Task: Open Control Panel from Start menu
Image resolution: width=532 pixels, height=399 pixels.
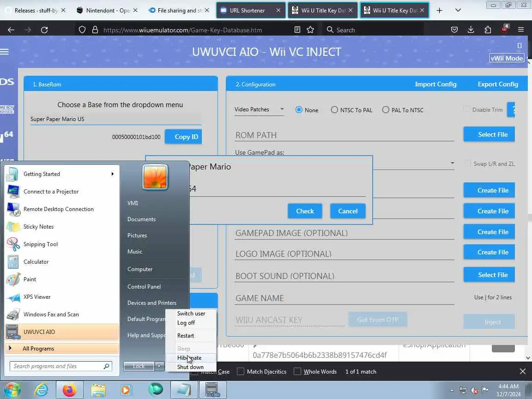Action: point(144,287)
